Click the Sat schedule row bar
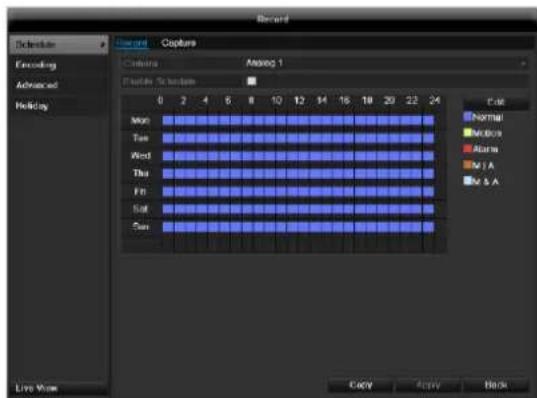 pos(298,209)
